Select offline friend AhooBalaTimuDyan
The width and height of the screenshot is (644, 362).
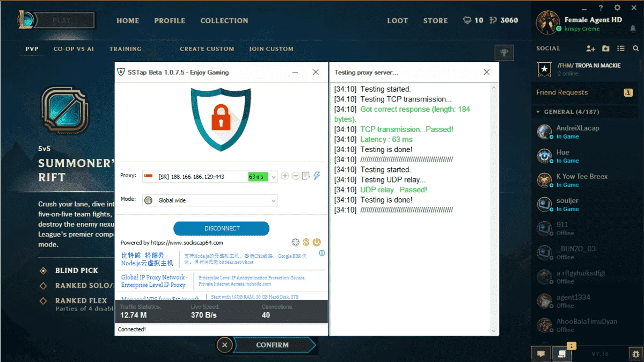tap(585, 325)
